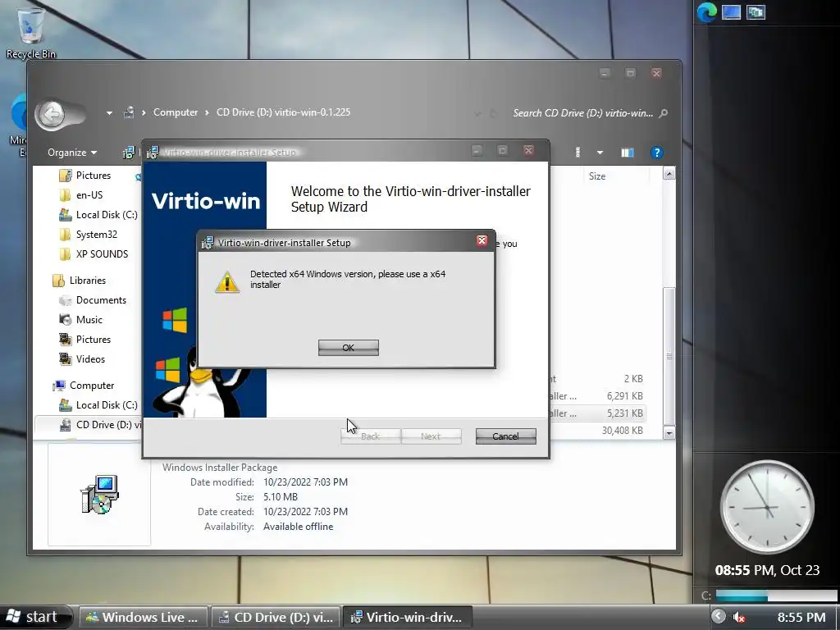Click the search magnifier icon

[x=663, y=113]
